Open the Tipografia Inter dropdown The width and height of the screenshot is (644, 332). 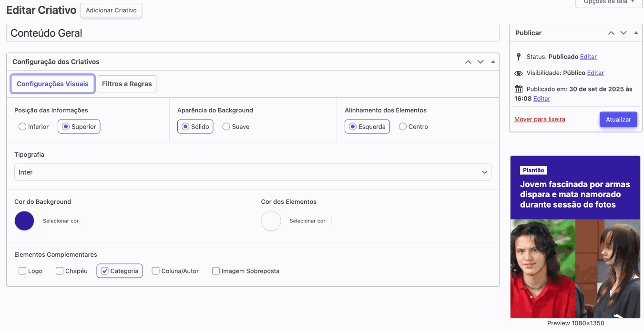(253, 172)
